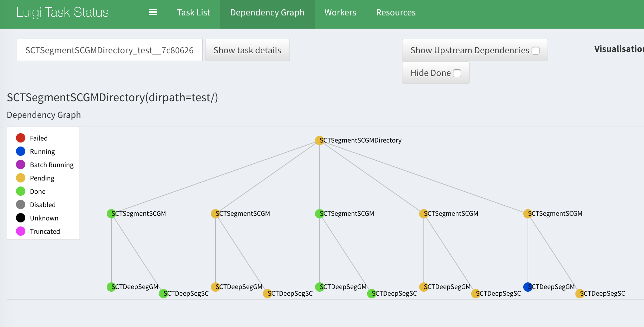This screenshot has width=644, height=327.
Task: Click the magenta Truncated legend dot
Action: pyautogui.click(x=21, y=231)
